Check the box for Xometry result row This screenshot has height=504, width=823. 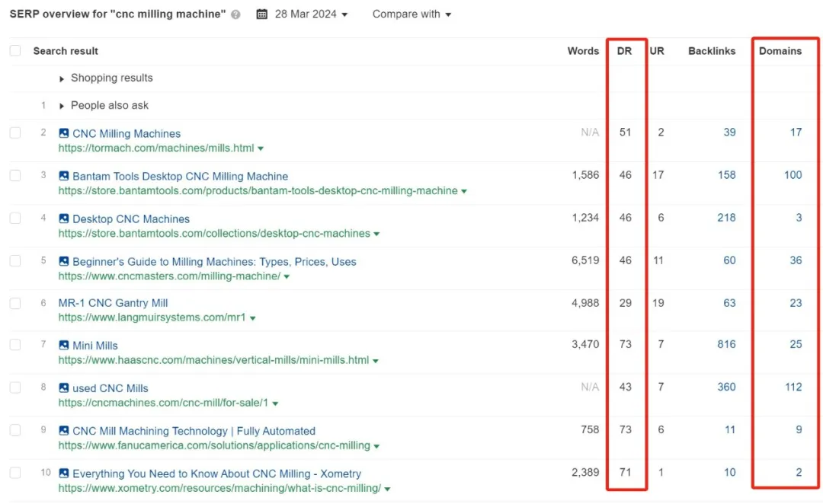coord(15,473)
